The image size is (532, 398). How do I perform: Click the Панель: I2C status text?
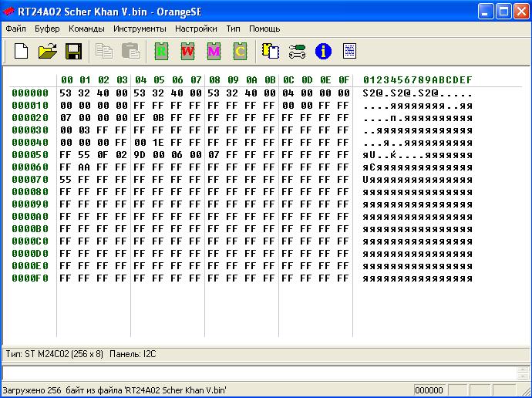133,354
